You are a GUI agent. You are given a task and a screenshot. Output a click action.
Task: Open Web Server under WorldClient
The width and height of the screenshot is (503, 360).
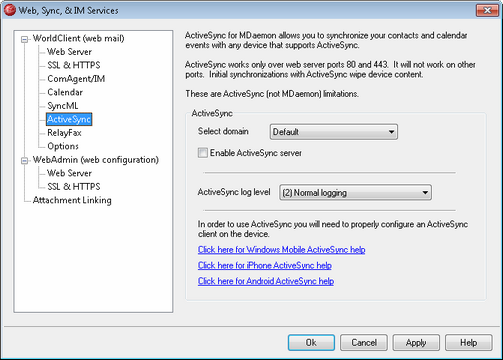point(69,52)
